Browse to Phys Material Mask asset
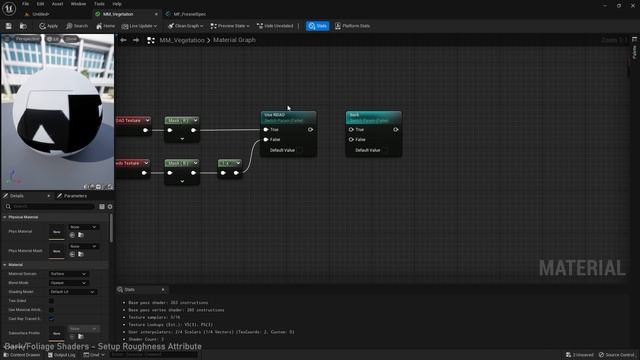 pos(81,254)
